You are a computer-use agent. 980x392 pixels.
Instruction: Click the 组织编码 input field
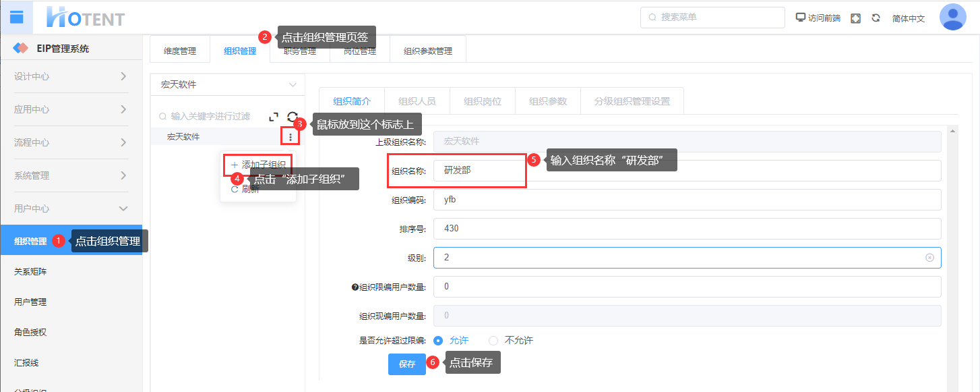687,200
